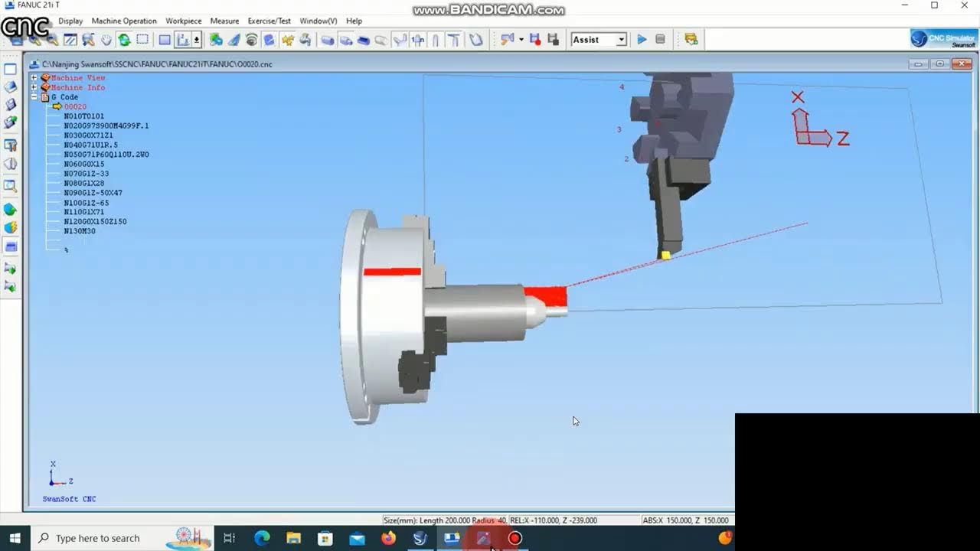The height and width of the screenshot is (551, 980).
Task: Click the yellow window settings icon
Action: [x=691, y=40]
